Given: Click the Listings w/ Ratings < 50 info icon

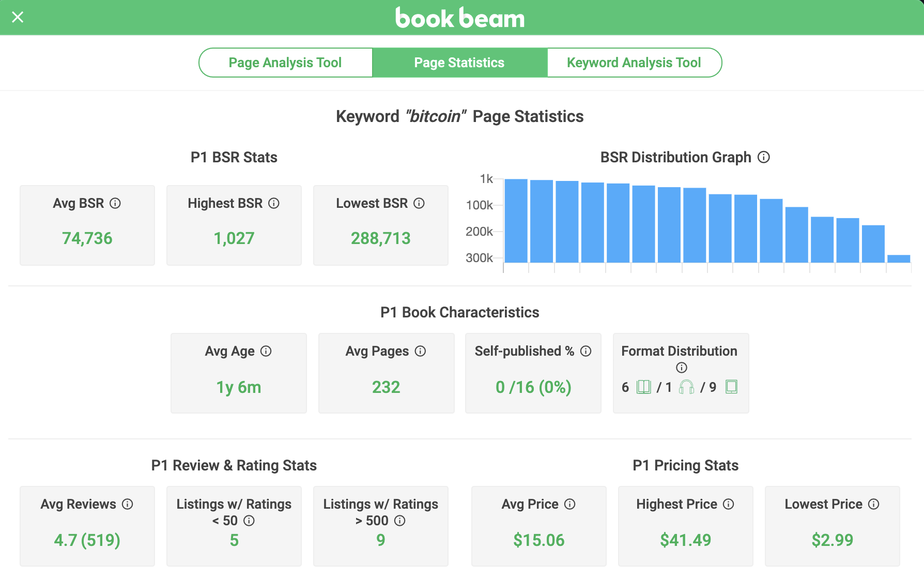Looking at the screenshot, I should point(249,521).
